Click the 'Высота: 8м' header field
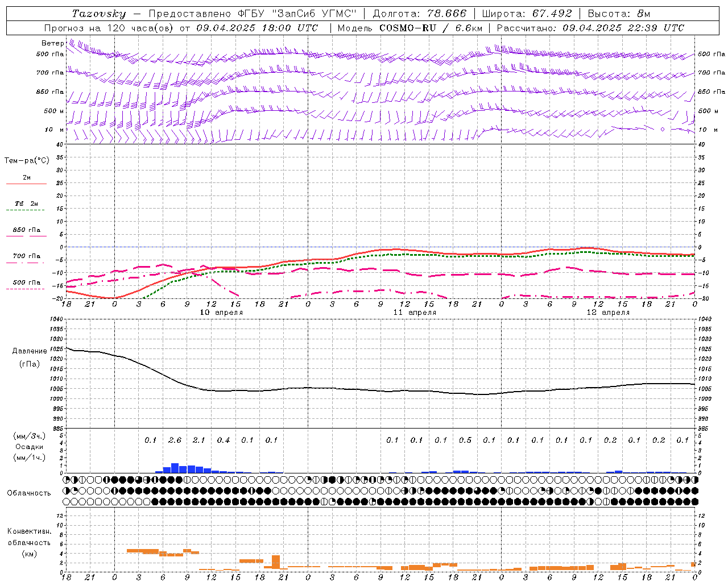 click(x=619, y=14)
